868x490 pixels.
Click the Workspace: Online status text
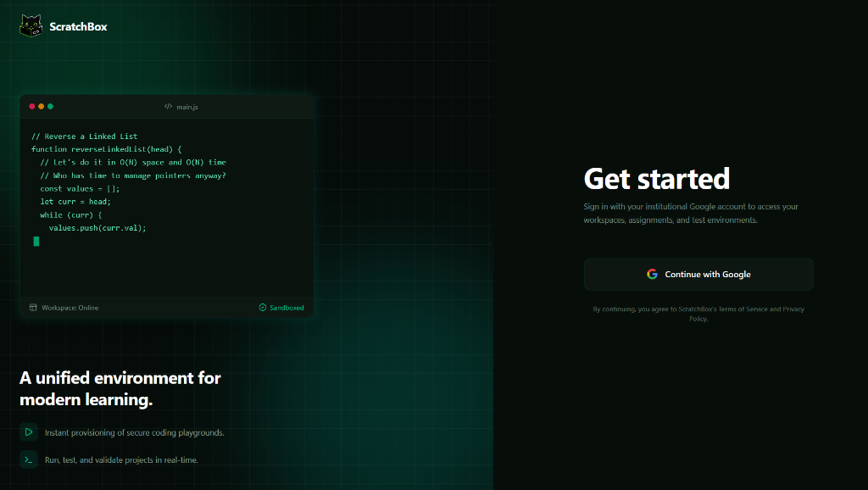coord(70,308)
